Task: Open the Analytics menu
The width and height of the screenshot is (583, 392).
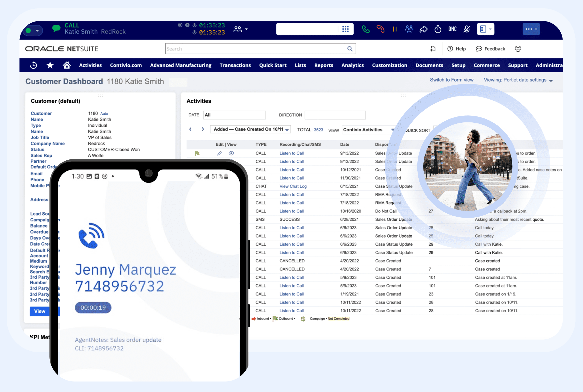Action: click(x=353, y=65)
